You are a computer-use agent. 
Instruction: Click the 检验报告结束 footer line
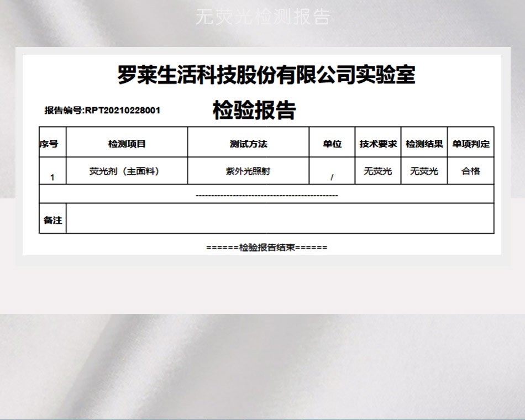tap(267, 248)
